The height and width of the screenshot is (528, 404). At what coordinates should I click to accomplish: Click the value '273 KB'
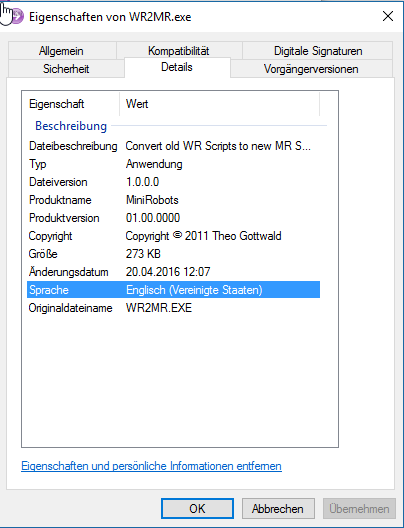click(x=143, y=254)
